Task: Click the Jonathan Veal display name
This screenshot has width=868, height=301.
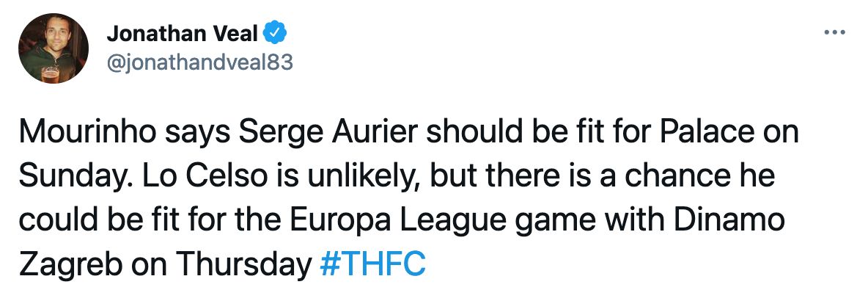Action: click(183, 33)
